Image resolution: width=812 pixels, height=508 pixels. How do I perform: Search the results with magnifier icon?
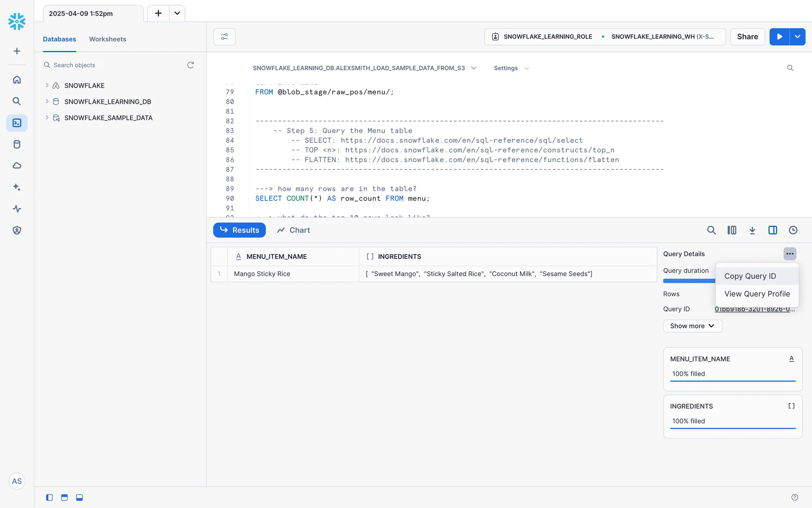click(711, 230)
